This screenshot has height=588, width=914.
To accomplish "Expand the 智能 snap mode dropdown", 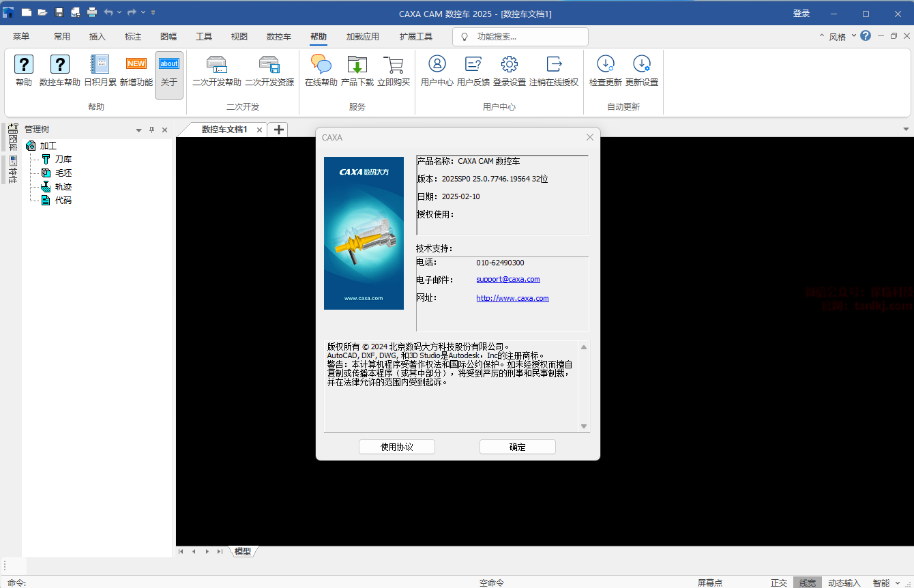I will (898, 583).
